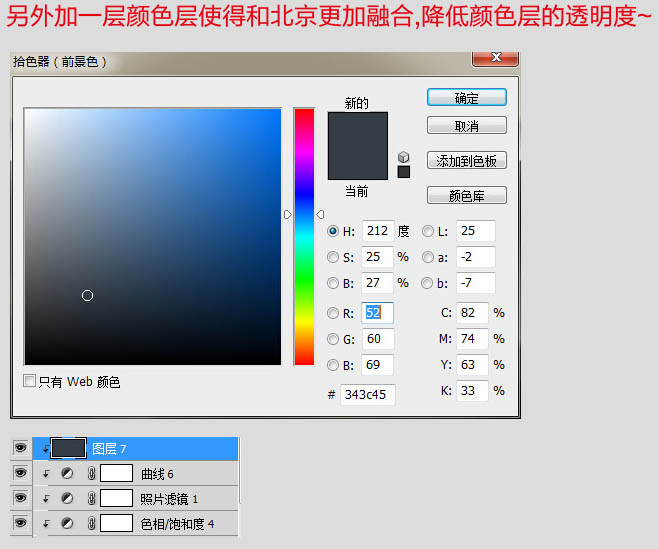Screen dimensions: 659x549
Task: Click the hue slider left arrow handle
Action: 287,215
